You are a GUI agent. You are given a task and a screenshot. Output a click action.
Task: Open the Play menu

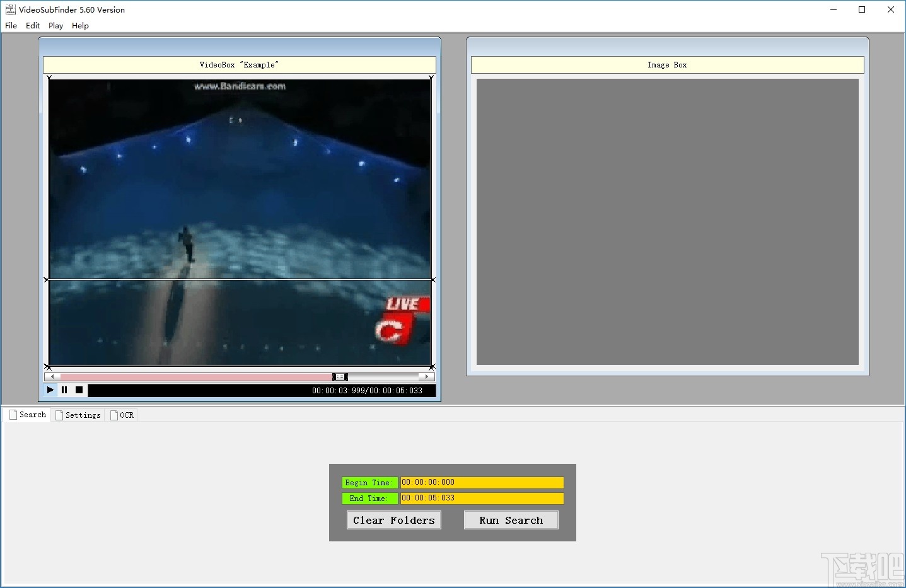coord(55,26)
